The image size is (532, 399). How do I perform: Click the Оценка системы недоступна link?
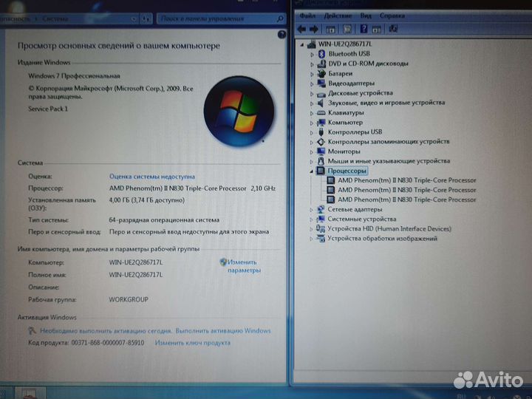coord(152,177)
